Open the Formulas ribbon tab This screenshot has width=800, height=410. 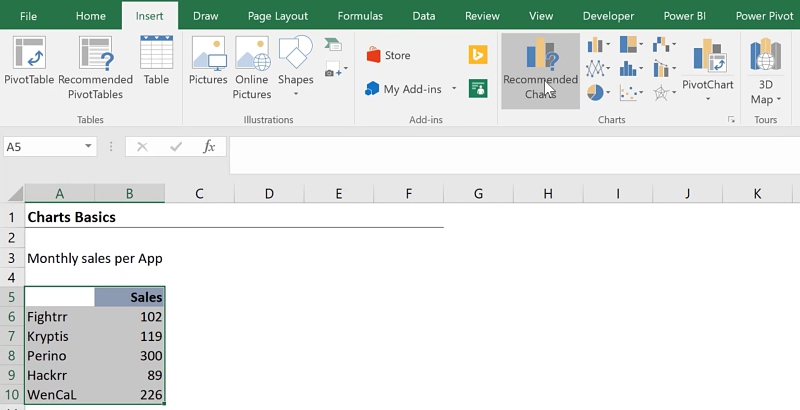pos(359,16)
